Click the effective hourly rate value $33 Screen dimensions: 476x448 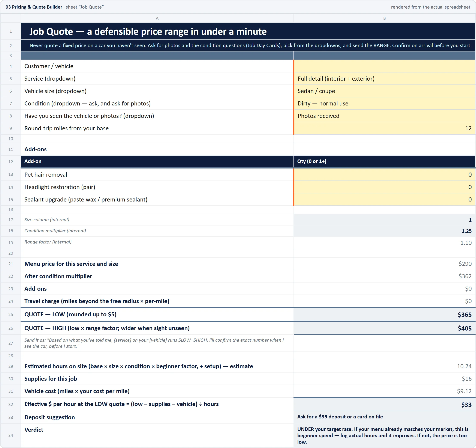[466, 405]
